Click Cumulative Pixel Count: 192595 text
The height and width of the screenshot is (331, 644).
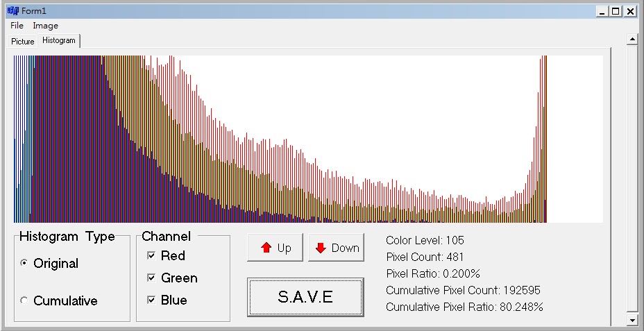point(464,290)
